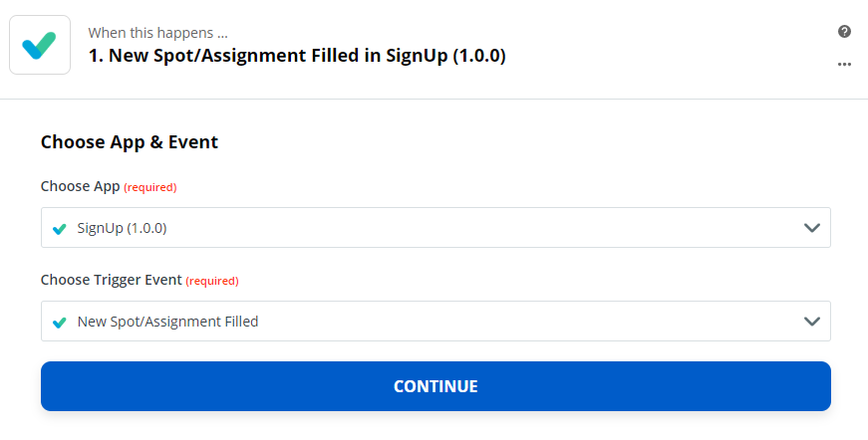868x440 pixels.
Task: Click checkmark icon in Choose App field
Action: click(60, 228)
